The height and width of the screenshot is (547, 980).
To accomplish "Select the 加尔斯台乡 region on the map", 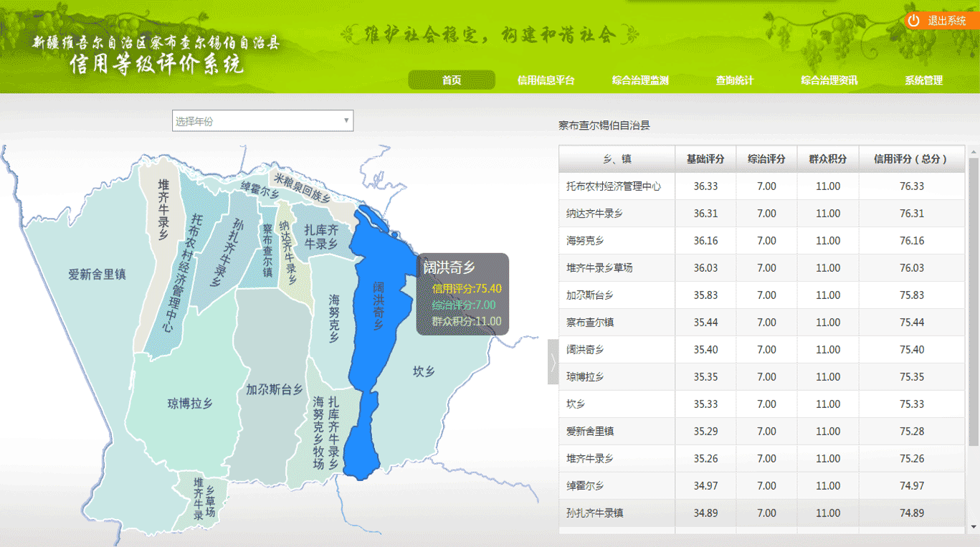I will 274,390.
